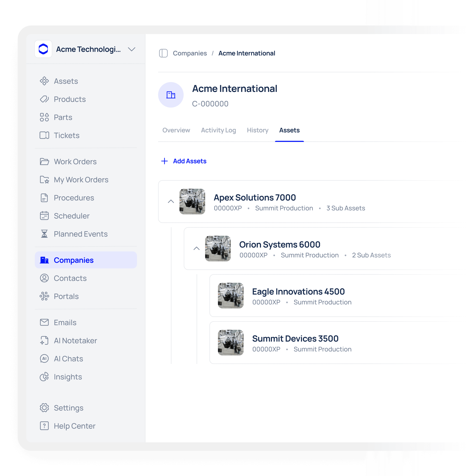Image resolution: width=476 pixels, height=476 pixels.
Task: Switch to the Activity Log tab
Action: pyautogui.click(x=218, y=130)
